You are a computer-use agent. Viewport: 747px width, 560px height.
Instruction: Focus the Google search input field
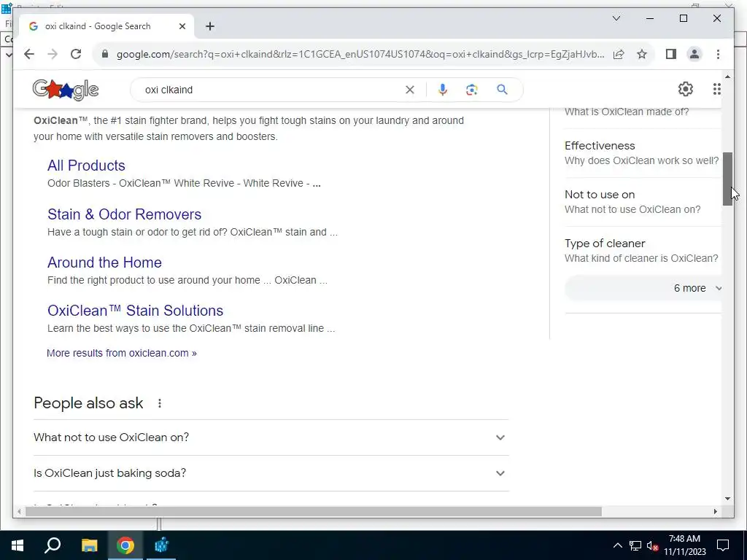point(271,90)
